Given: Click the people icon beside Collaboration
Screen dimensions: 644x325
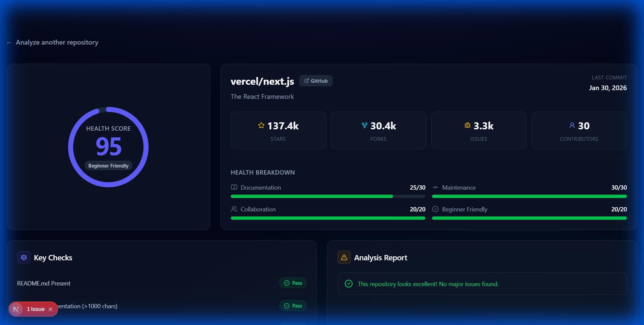Looking at the screenshot, I should (x=234, y=209).
